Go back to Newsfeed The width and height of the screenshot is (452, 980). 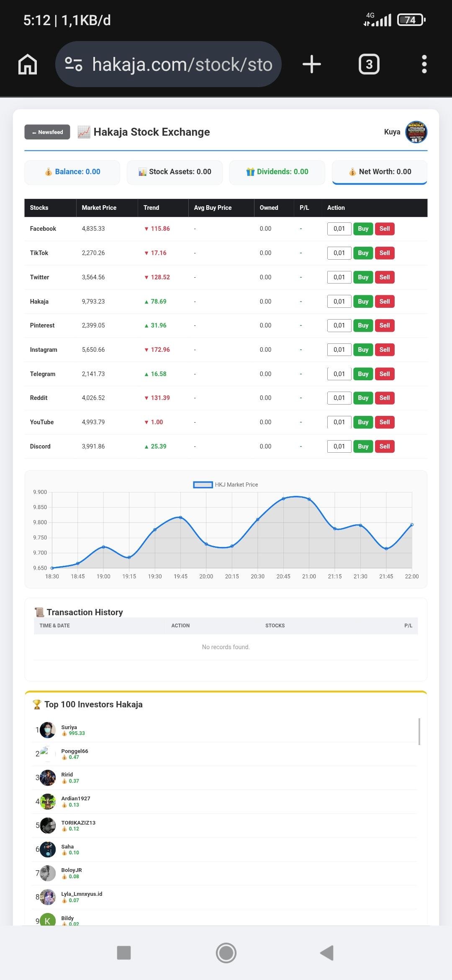pyautogui.click(x=47, y=132)
